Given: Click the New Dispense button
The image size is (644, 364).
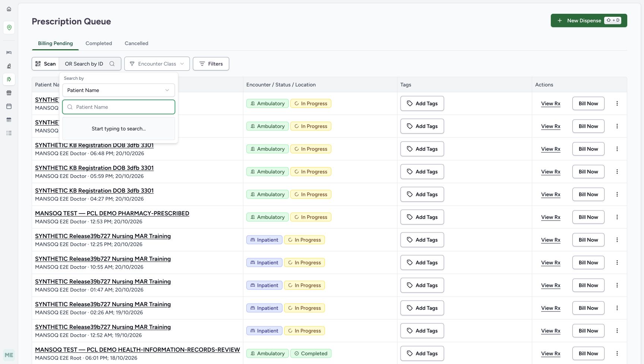Looking at the screenshot, I should pos(589,20).
